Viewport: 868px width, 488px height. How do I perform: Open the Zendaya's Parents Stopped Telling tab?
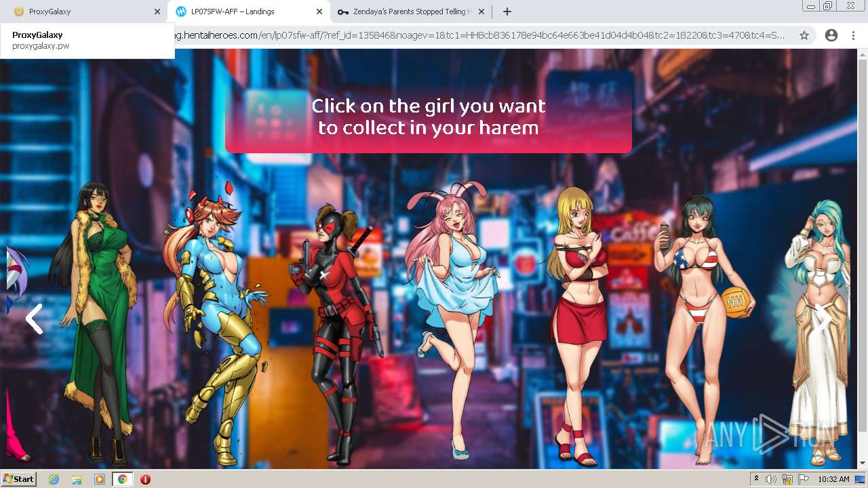[x=411, y=12]
